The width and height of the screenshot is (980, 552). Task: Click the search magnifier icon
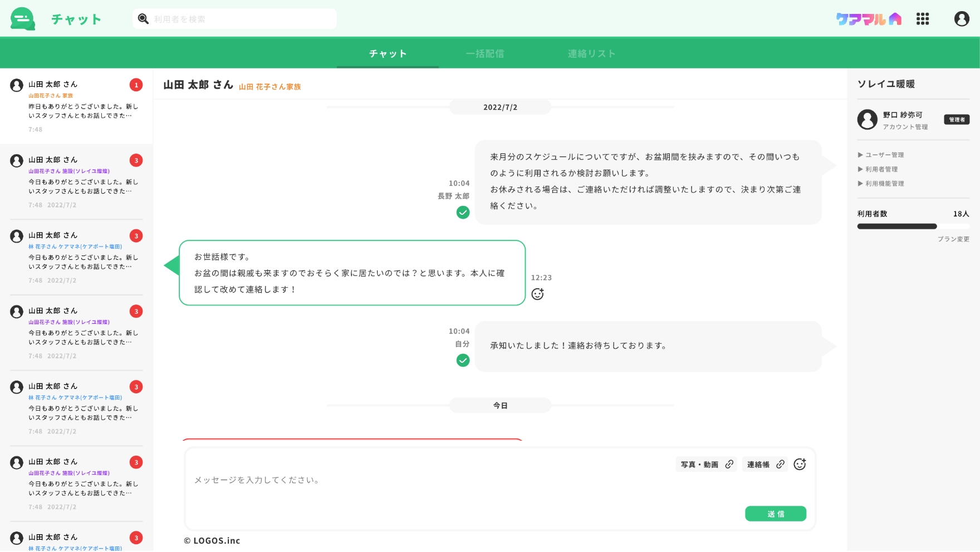tap(143, 19)
